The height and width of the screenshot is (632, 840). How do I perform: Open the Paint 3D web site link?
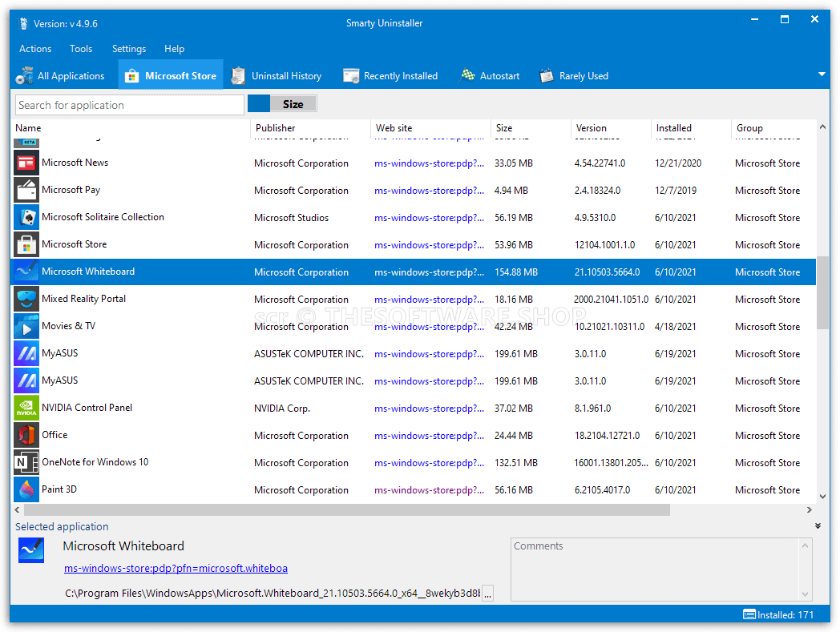429,490
